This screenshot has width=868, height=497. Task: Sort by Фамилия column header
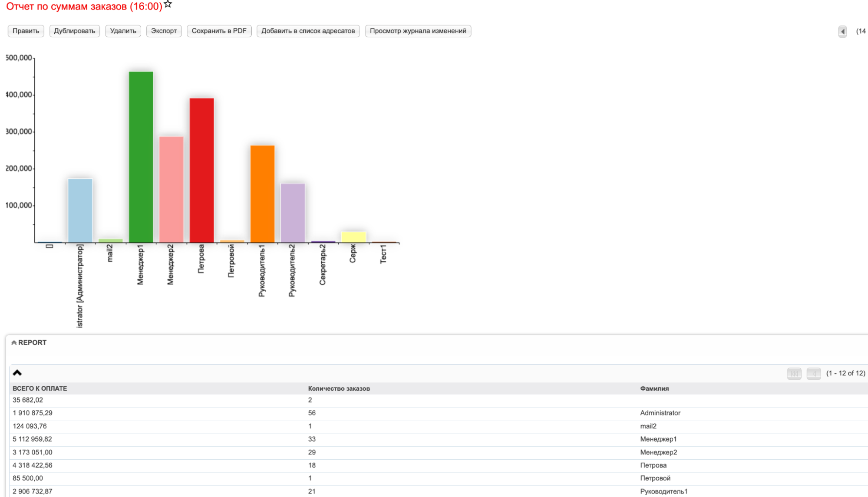(x=654, y=388)
